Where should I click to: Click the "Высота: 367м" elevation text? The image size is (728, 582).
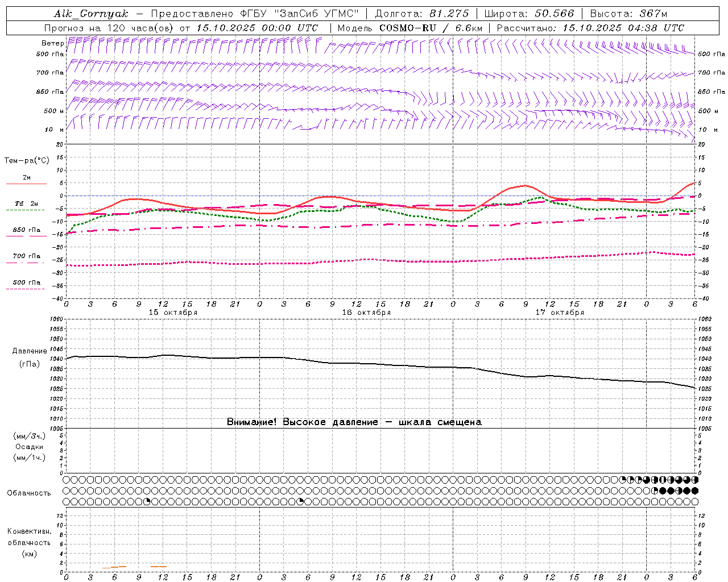point(628,14)
